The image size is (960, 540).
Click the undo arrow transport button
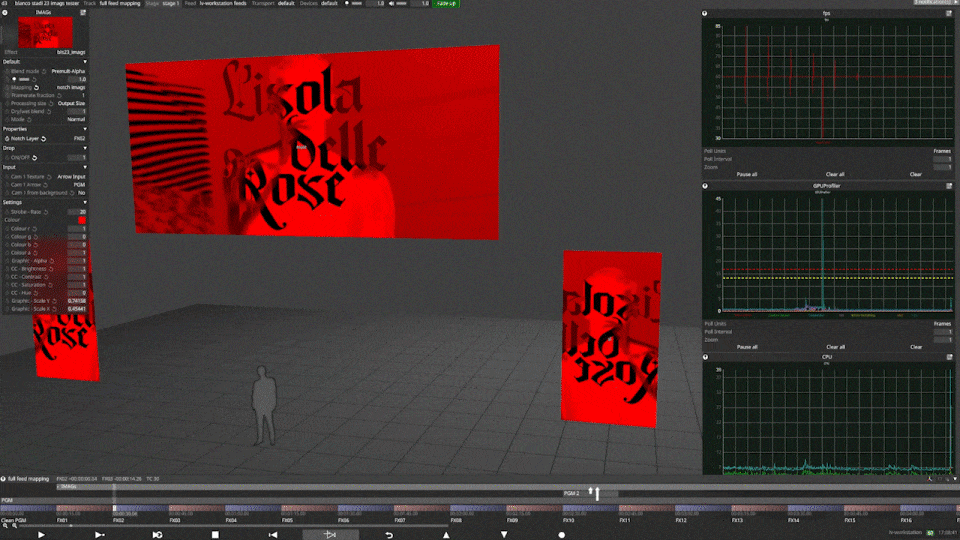click(388, 534)
